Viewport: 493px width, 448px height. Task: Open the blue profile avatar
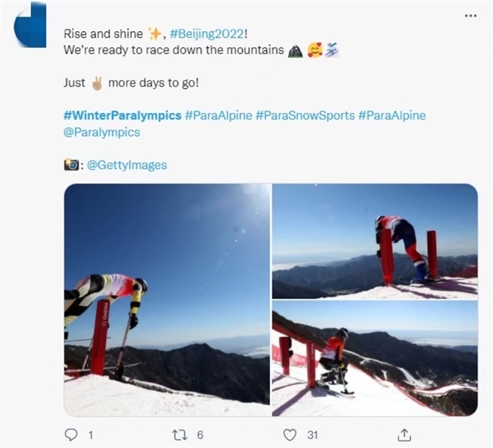pyautogui.click(x=30, y=24)
